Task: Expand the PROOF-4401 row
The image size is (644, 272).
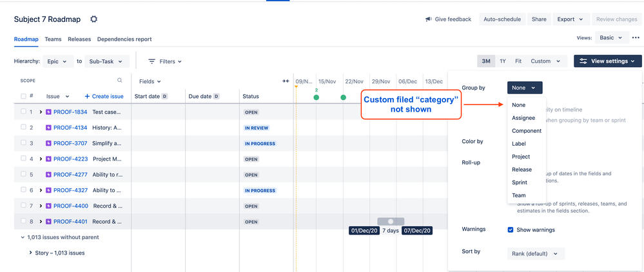Action: [x=41, y=222]
